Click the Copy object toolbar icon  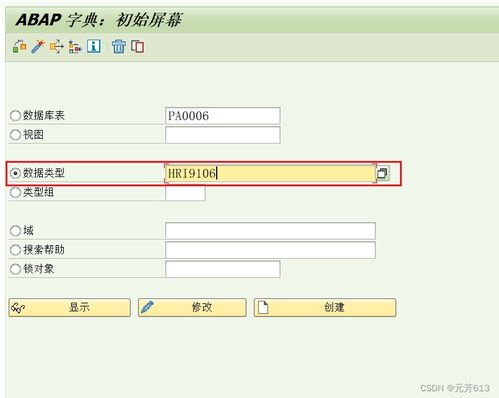(137, 46)
